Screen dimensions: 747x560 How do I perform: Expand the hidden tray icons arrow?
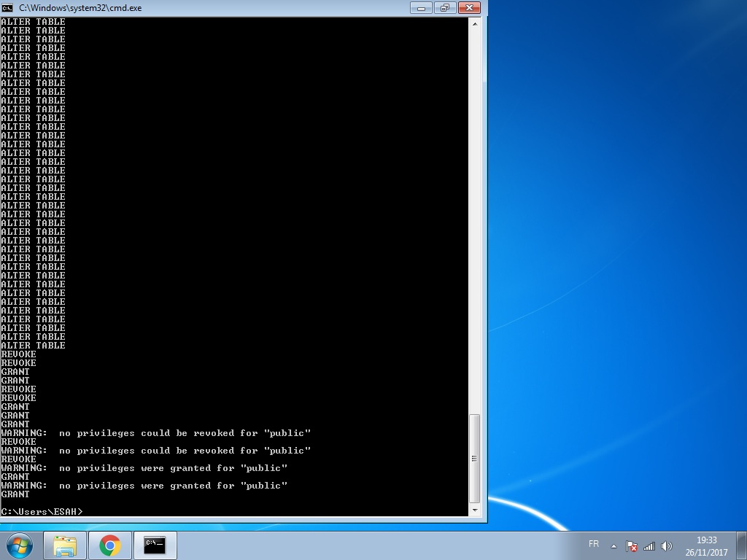coord(614,546)
